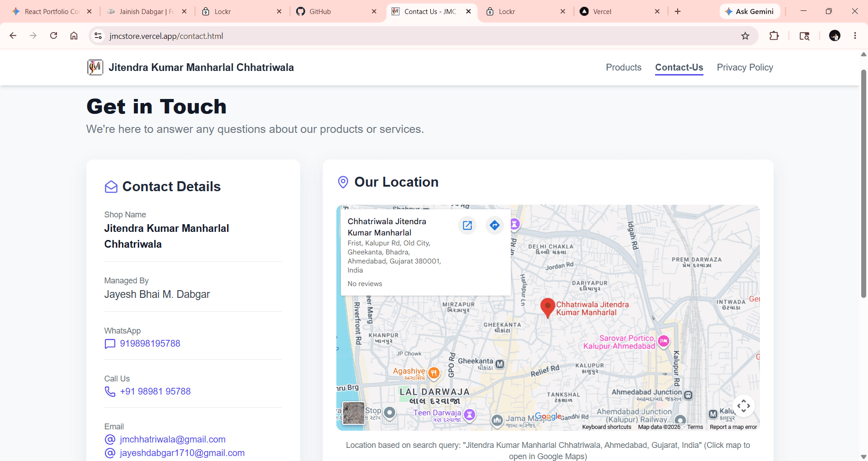Open the WhatsApp number 919898195788 link
This screenshot has height=461, width=868.
pos(150,343)
